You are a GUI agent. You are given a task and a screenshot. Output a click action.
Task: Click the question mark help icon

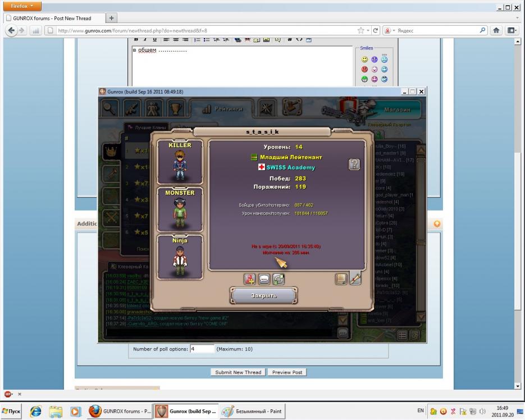click(354, 164)
